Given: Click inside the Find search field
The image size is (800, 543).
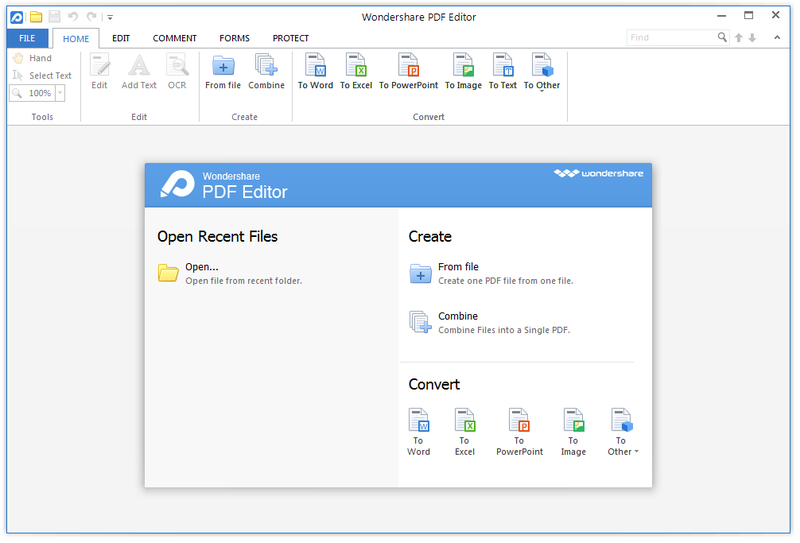Looking at the screenshot, I should coord(671,37).
